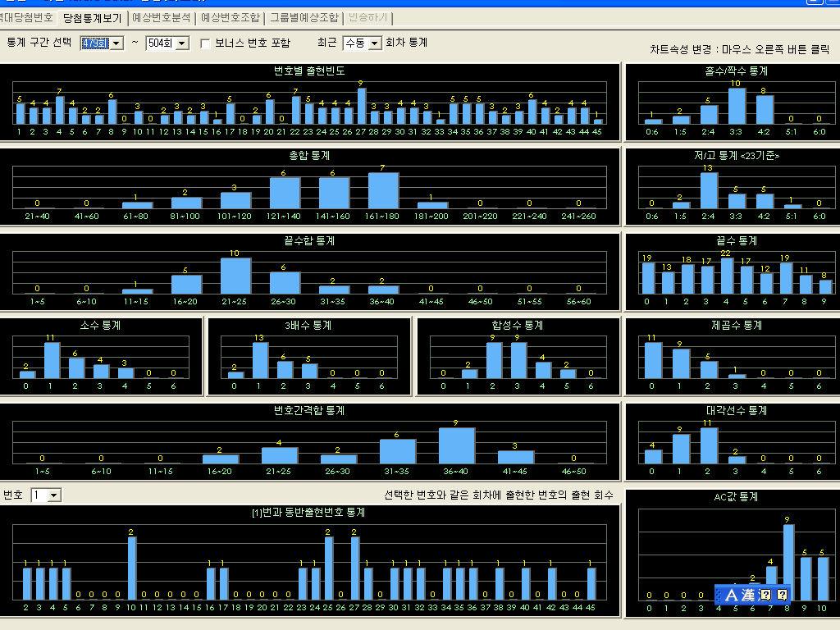Go to the 그룹별예상조합 tab
840x630 pixels.
pos(304,17)
